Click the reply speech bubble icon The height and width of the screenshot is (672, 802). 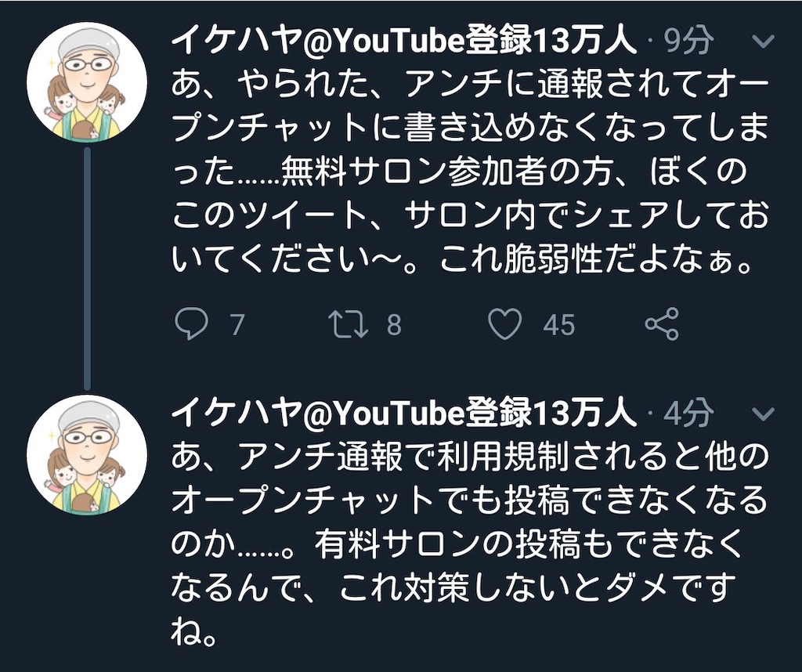192,324
